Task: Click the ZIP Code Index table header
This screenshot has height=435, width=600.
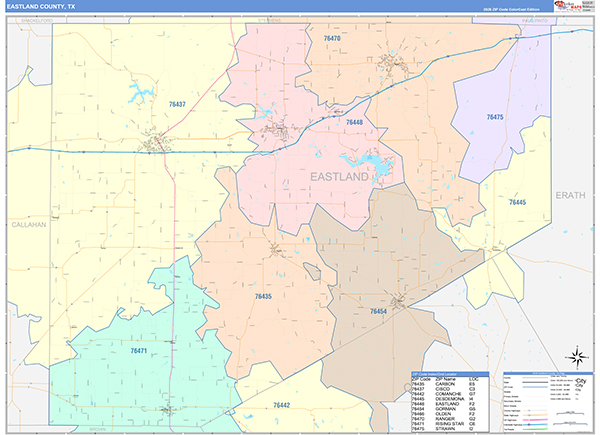Action: pyautogui.click(x=450, y=374)
